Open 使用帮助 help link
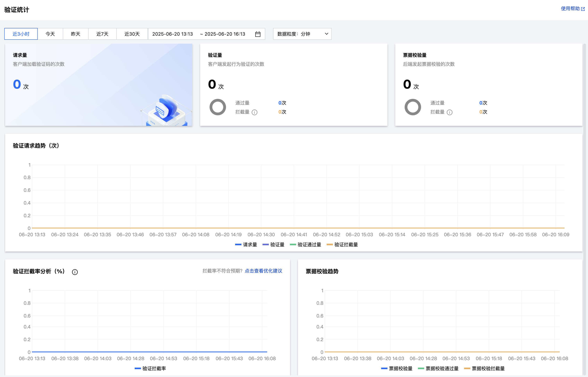The width and height of the screenshot is (588, 377). coord(570,9)
